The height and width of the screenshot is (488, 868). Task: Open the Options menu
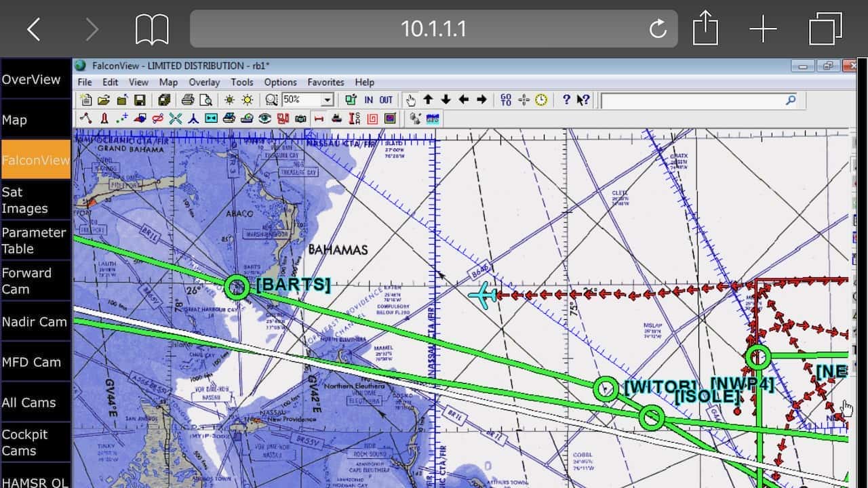tap(281, 82)
